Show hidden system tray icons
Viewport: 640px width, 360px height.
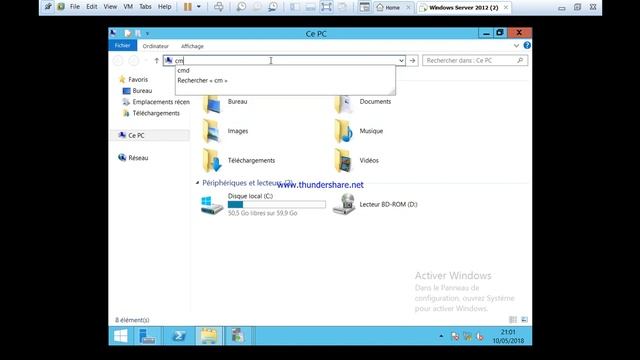click(x=441, y=336)
